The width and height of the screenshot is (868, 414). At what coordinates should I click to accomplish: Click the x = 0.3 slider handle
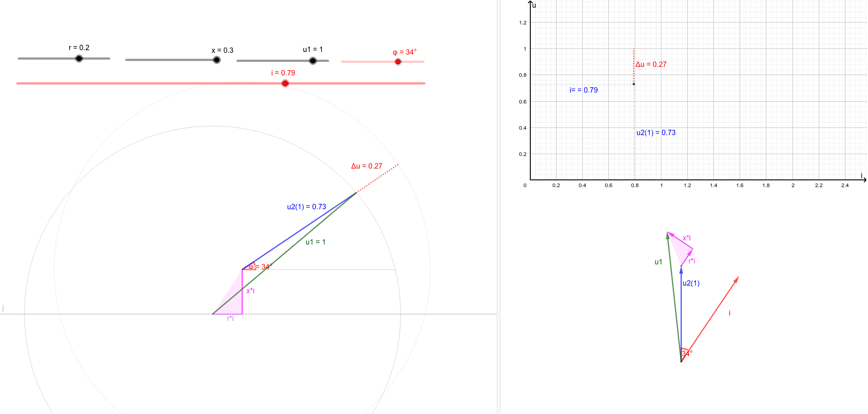coord(217,60)
